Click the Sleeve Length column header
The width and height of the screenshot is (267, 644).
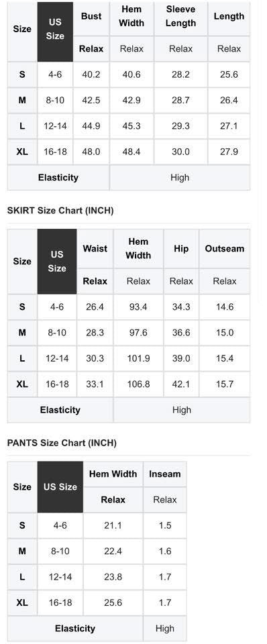[180, 16]
